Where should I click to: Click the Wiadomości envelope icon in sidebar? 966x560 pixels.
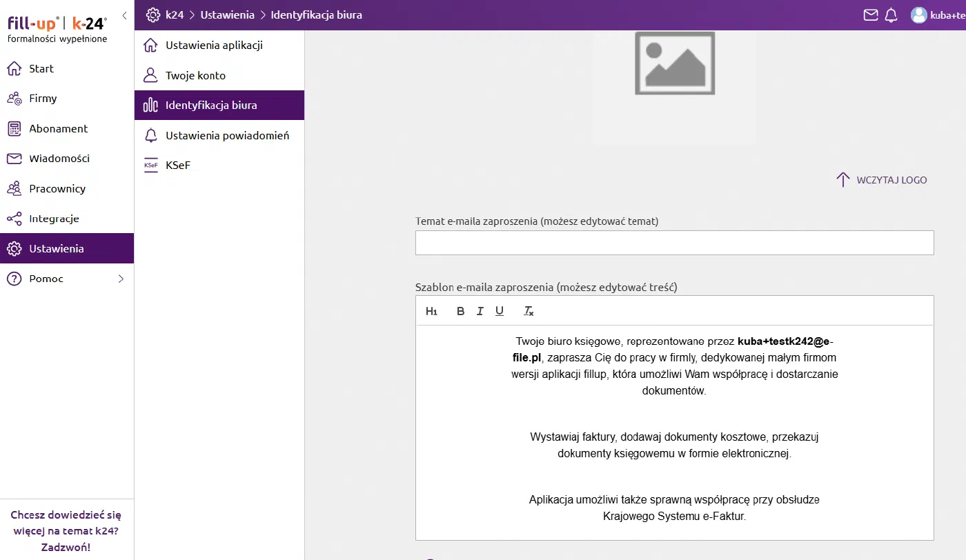[x=14, y=159]
